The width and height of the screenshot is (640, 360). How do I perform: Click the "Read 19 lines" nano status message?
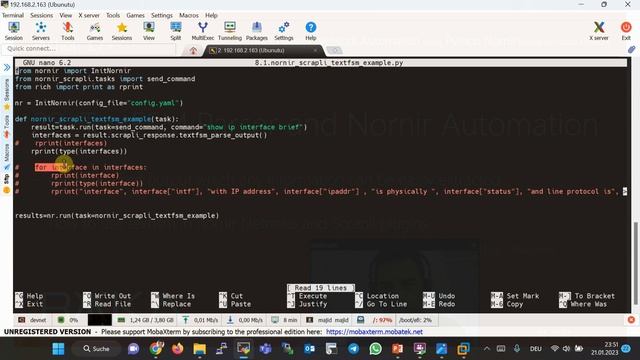point(321,288)
